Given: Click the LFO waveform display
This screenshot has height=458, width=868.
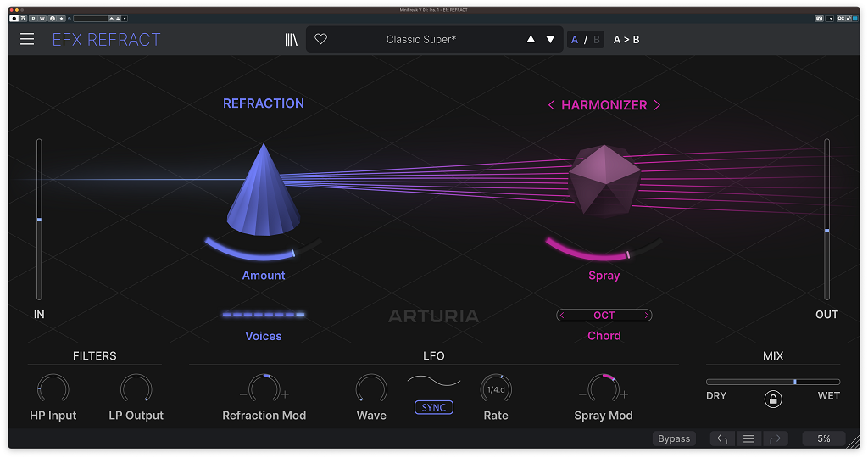Looking at the screenshot, I should pyautogui.click(x=434, y=382).
